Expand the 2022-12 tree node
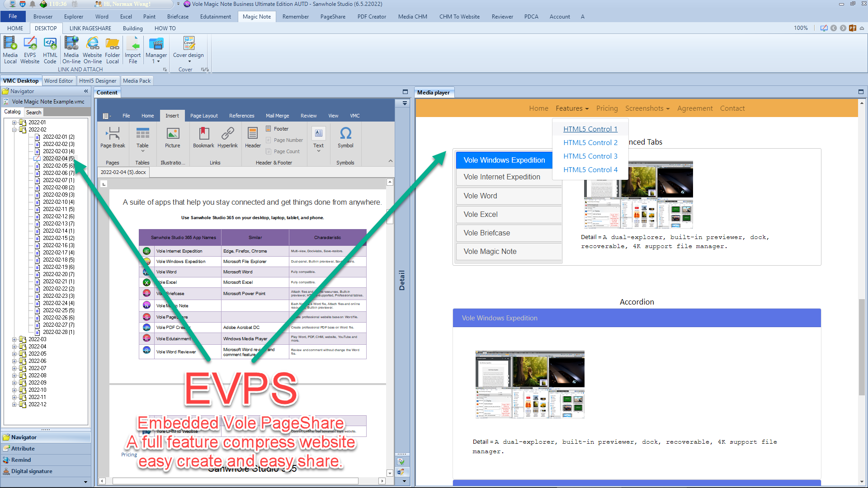868x488 pixels. [x=14, y=404]
